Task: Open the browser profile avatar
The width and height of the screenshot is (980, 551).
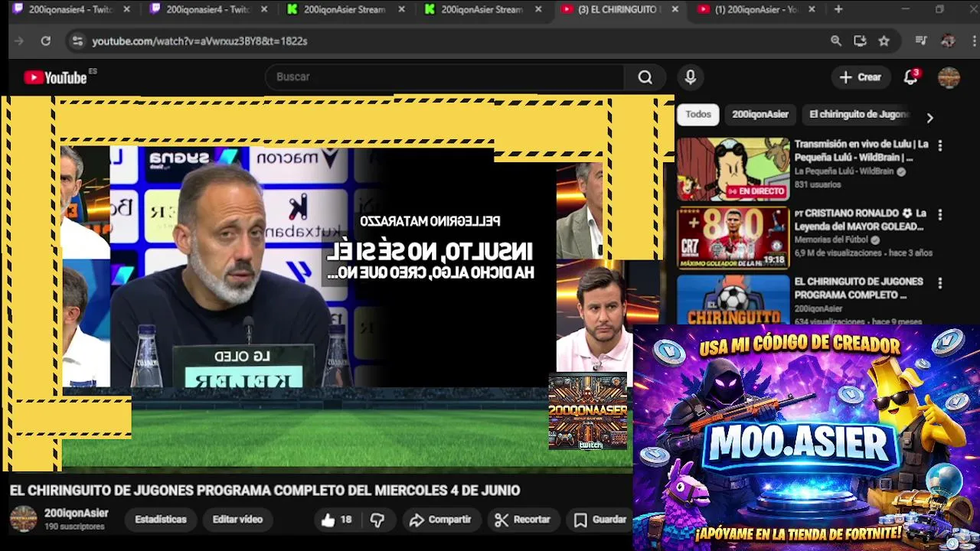Action: [948, 41]
